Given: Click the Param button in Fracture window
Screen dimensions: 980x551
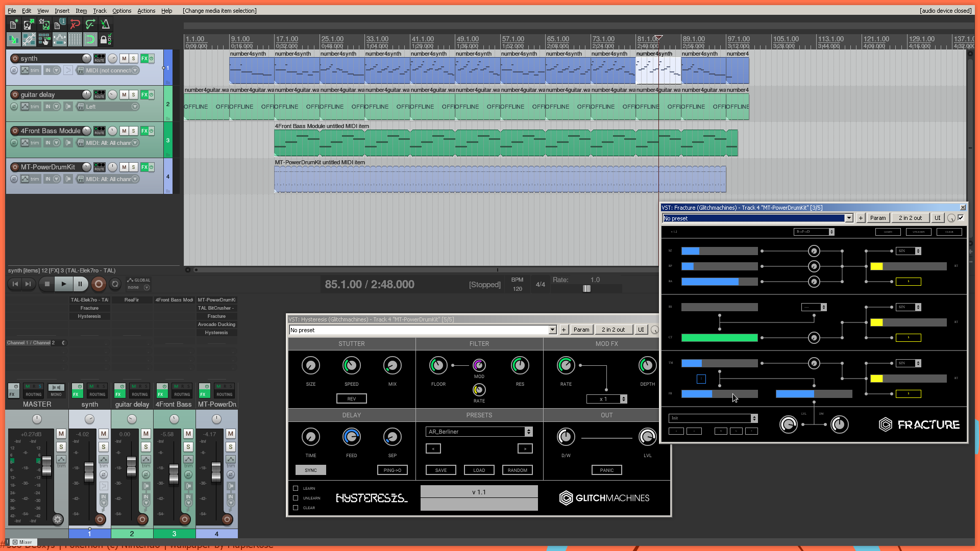Looking at the screenshot, I should (878, 218).
